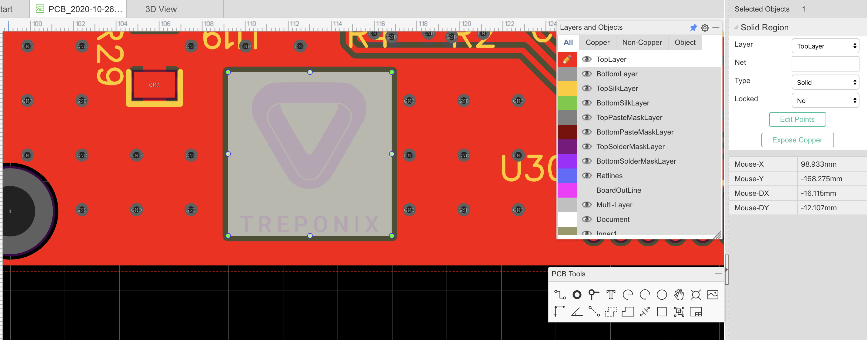Toggle BottomSilkLayer visibility eye
868x340 pixels.
coord(587,102)
